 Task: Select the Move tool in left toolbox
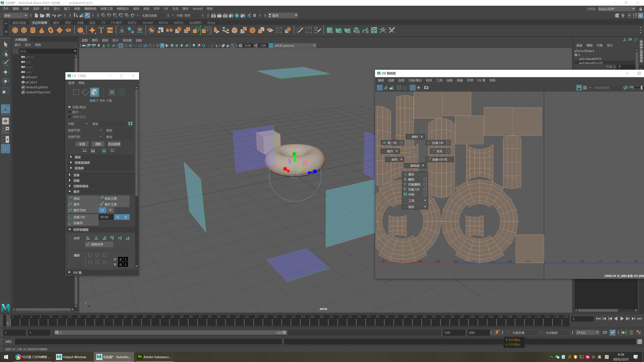coord(6,72)
